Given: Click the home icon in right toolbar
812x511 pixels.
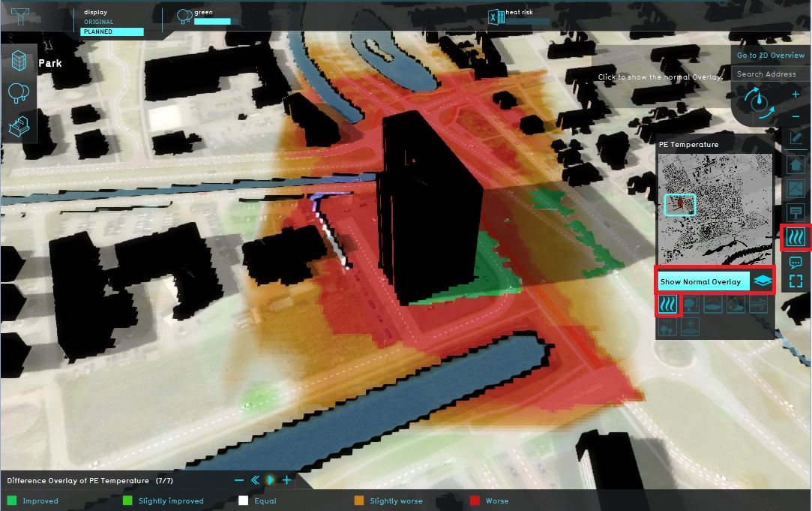Looking at the screenshot, I should click(x=796, y=164).
